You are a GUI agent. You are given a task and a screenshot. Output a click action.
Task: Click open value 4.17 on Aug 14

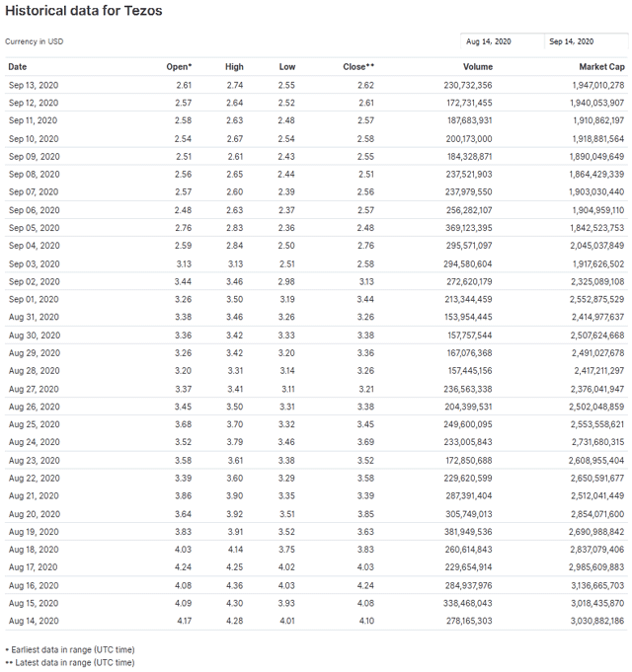pos(184,621)
